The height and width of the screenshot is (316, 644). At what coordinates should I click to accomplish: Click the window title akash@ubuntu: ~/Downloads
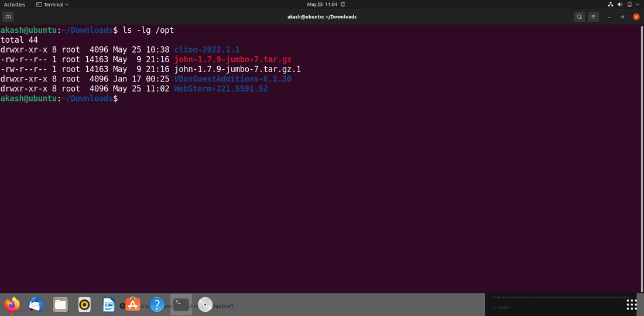click(321, 17)
